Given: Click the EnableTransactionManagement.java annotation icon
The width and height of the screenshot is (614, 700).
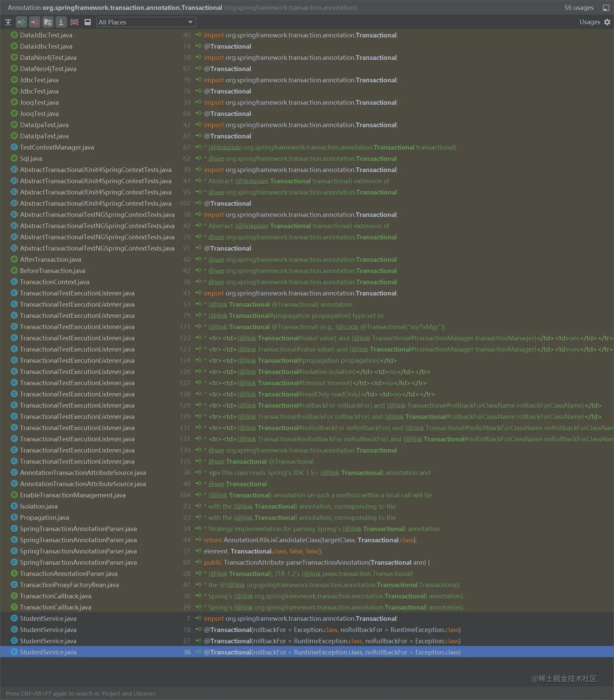Looking at the screenshot, I should click(x=14, y=495).
